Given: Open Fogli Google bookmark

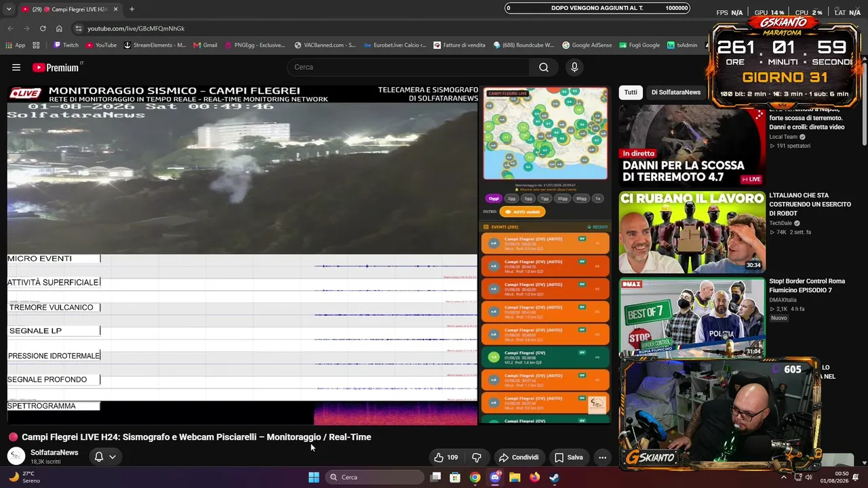Looking at the screenshot, I should point(638,45).
